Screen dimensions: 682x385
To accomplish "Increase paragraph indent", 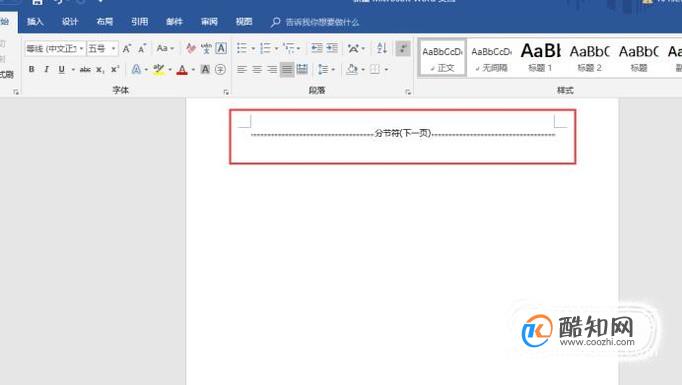I will pyautogui.click(x=332, y=48).
